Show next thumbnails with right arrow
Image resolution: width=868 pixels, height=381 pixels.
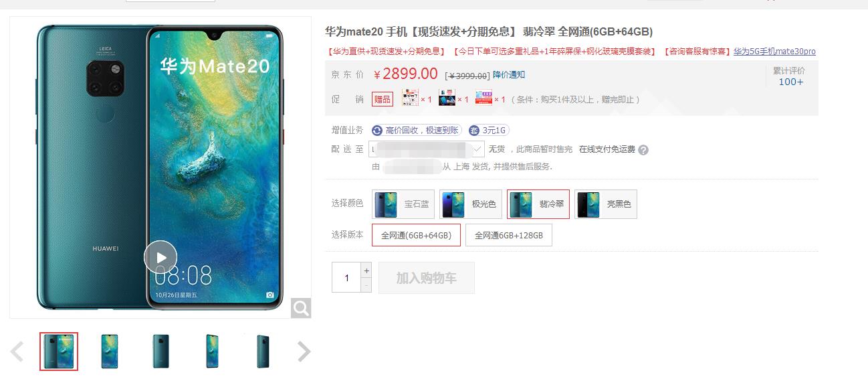pyautogui.click(x=304, y=351)
